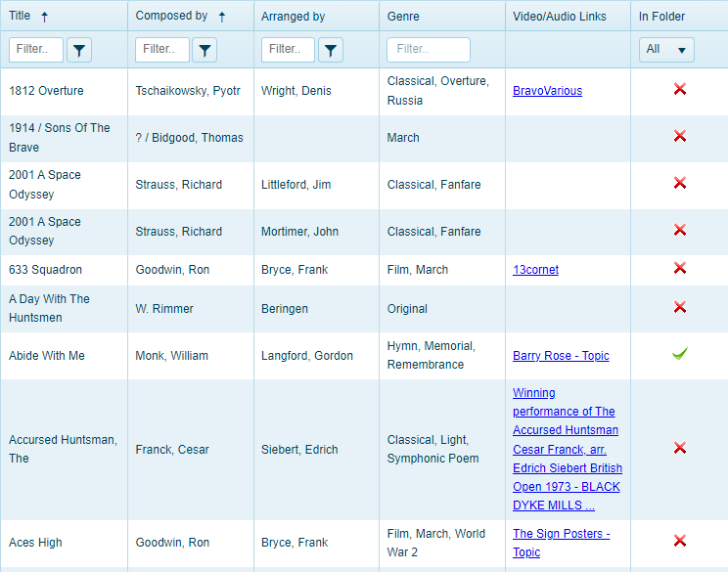Open the Barry Rose - Topic link

tap(561, 356)
